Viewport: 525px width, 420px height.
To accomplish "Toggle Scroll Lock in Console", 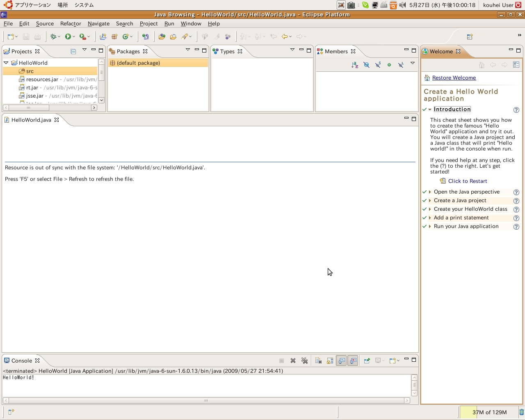I will 330,361.
